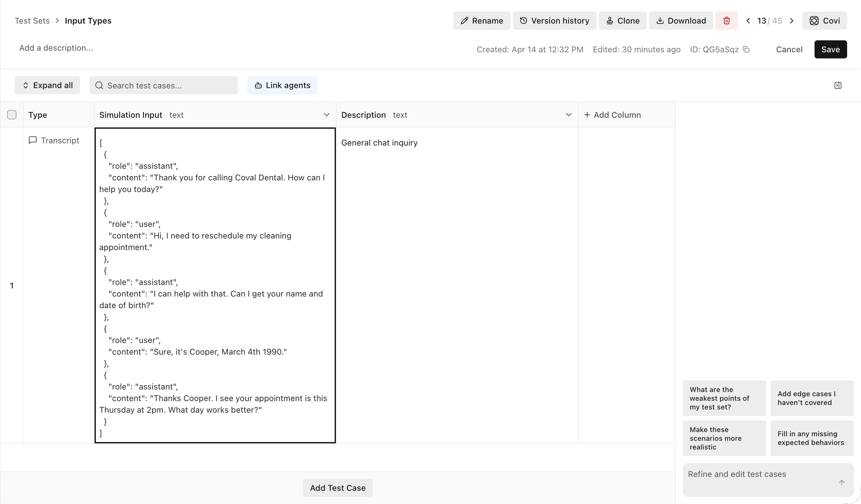Click inside the Simulation Input JSON editor
This screenshot has height=504, width=861.
coord(215,285)
